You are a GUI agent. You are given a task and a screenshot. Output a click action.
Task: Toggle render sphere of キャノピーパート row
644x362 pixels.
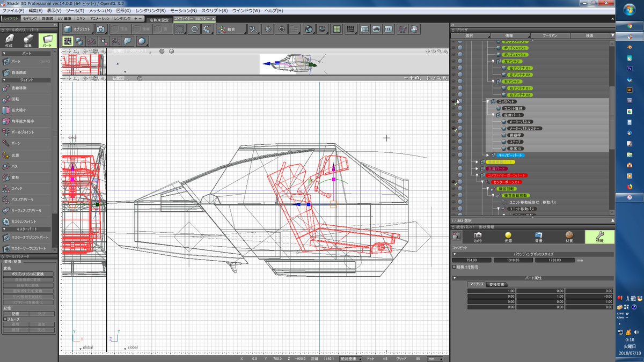460,155
